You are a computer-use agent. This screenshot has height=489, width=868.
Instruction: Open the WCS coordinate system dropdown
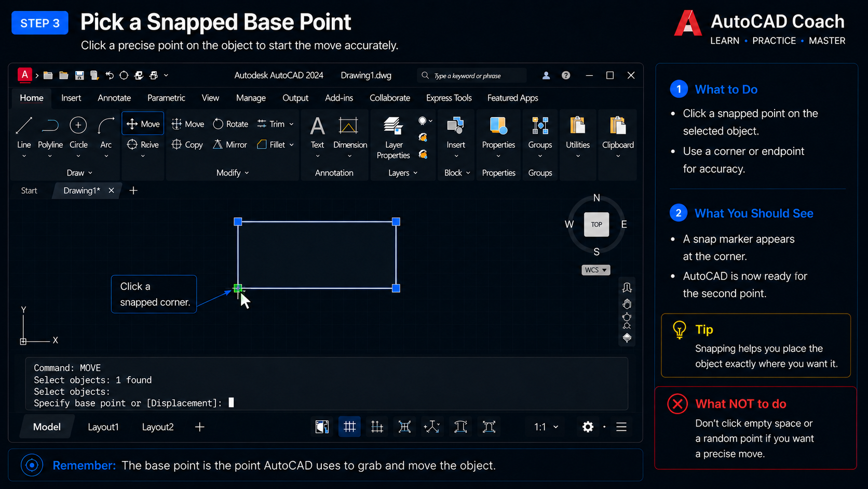[x=596, y=270]
